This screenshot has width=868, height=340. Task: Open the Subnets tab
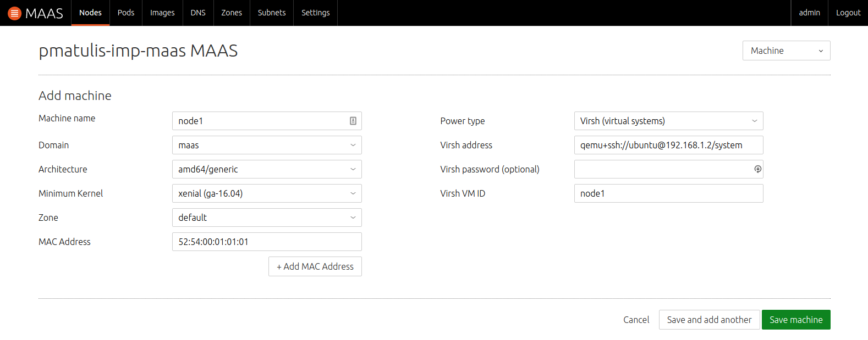(272, 13)
